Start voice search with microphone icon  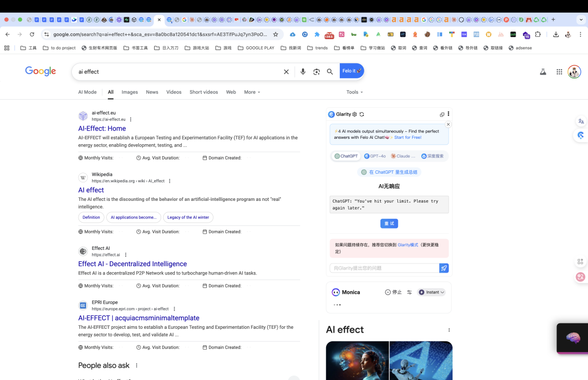[x=303, y=72]
